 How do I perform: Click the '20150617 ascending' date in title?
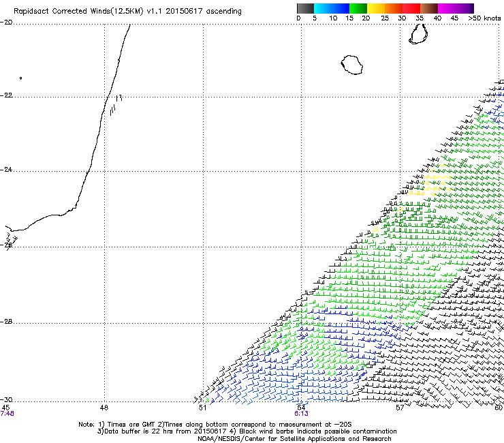204,12
